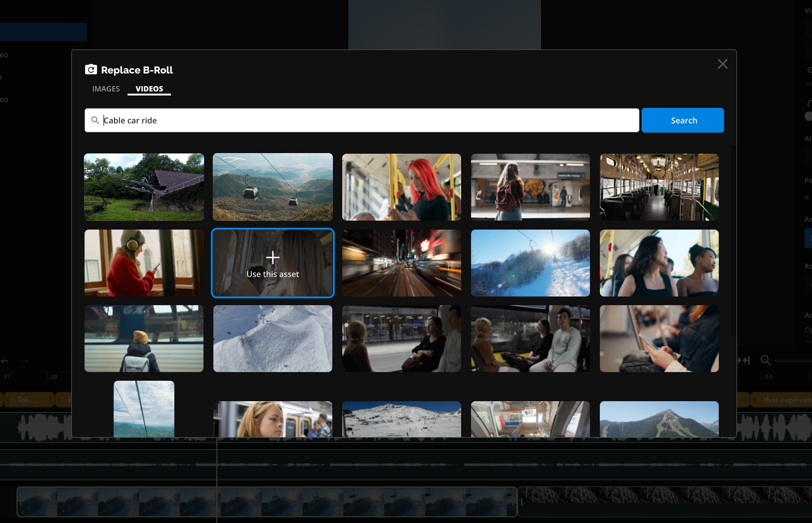Click the Replace B-Roll camera icon
Image resolution: width=812 pixels, height=523 pixels.
(91, 70)
